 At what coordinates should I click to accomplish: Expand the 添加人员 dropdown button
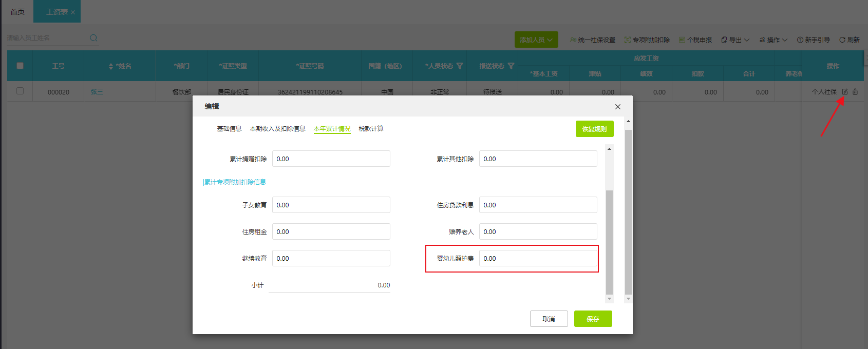coord(536,40)
